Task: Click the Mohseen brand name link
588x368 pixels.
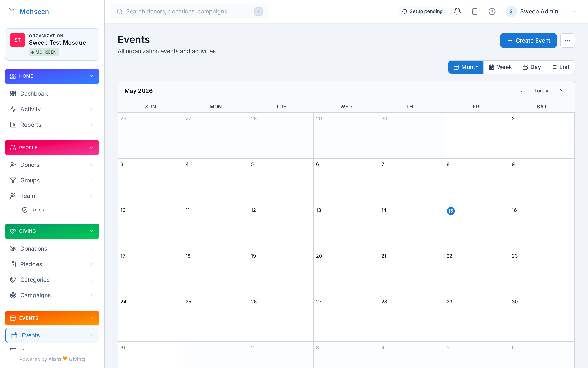Action: [x=34, y=11]
